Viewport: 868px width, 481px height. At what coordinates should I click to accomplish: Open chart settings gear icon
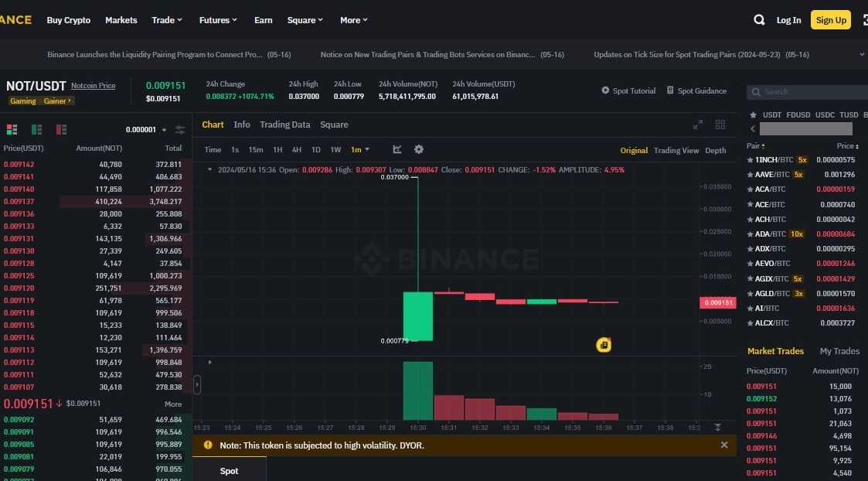click(419, 149)
